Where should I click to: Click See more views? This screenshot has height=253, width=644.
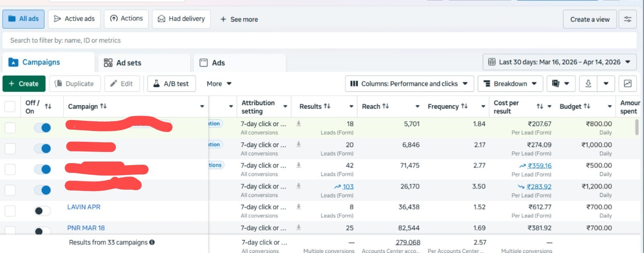pyautogui.click(x=239, y=19)
